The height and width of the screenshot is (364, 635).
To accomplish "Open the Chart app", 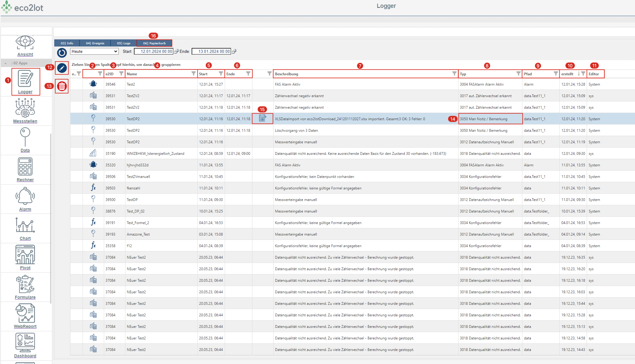I will point(25,225).
